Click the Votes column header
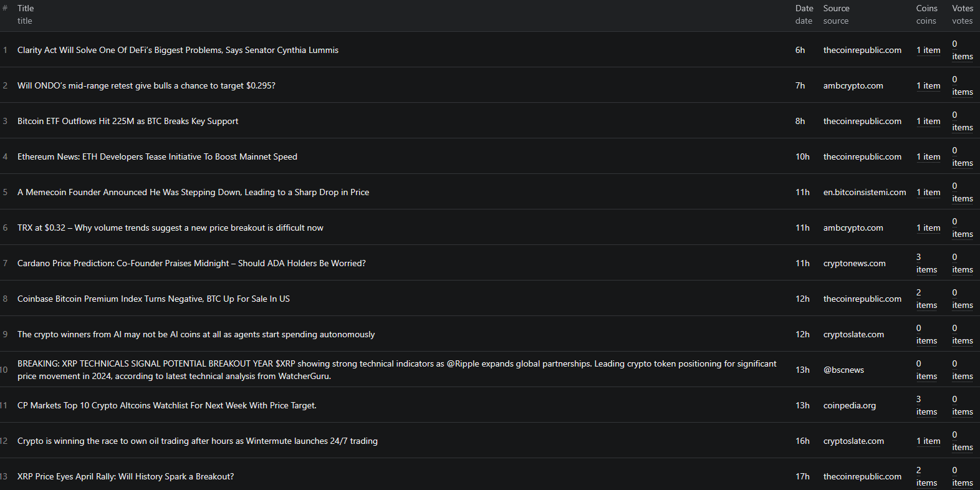 (x=962, y=9)
